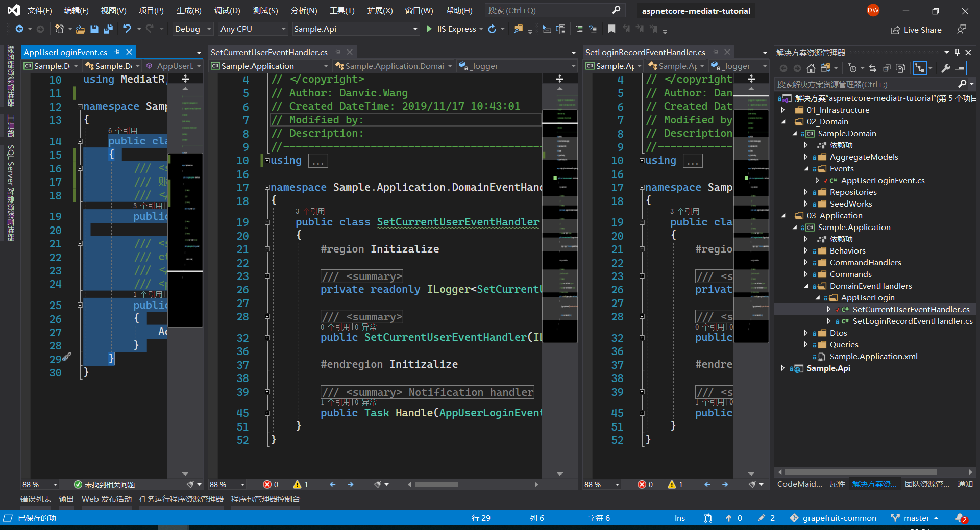Viewport: 980px width, 530px height.
Task: Toggle nested files view in Solution Explorer
Action: 920,68
